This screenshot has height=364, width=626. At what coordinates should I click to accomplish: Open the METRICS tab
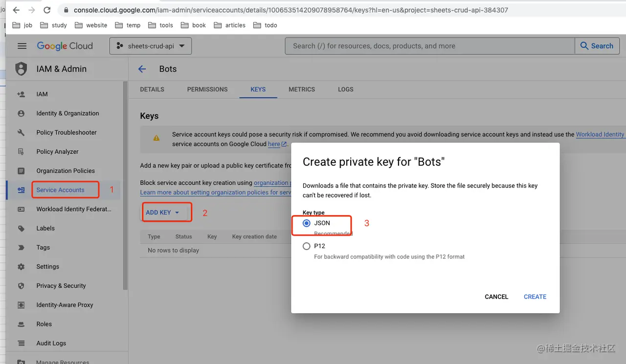tap(301, 89)
